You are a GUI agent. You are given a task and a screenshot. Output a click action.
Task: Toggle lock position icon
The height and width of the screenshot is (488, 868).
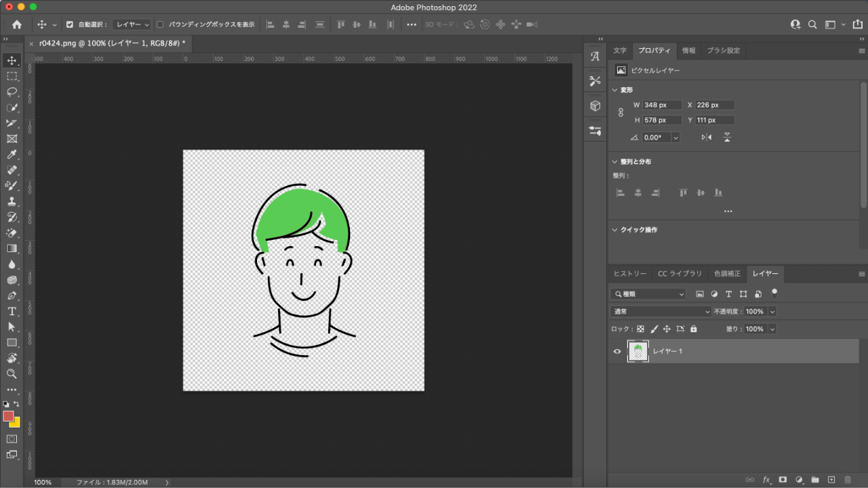[667, 329]
